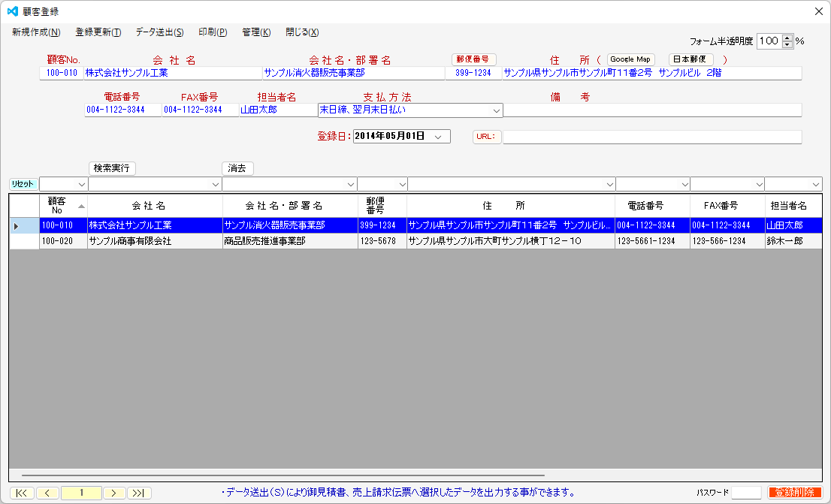The image size is (831, 504).
Task: Click the URL label button
Action: [485, 137]
